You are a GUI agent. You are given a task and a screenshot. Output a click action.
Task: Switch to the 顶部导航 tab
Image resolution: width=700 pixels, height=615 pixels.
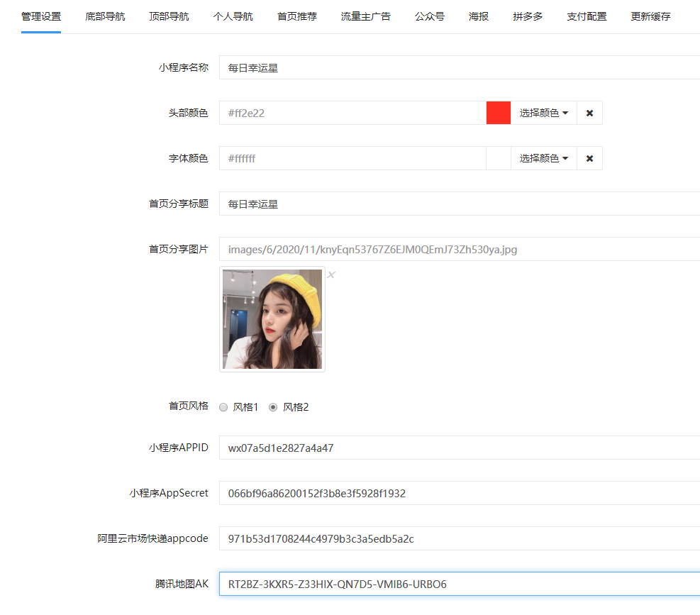click(169, 16)
